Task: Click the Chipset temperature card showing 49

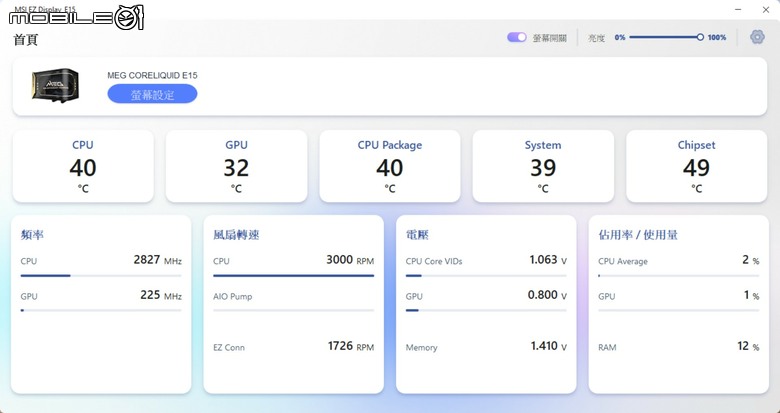Action: [x=696, y=166]
